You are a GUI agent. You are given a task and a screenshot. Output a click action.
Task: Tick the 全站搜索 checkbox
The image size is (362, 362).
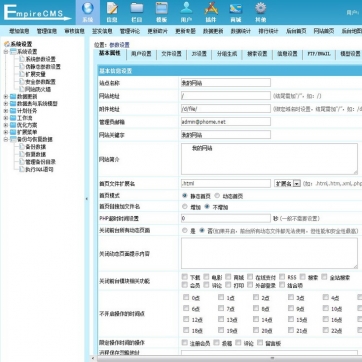coord(324,277)
